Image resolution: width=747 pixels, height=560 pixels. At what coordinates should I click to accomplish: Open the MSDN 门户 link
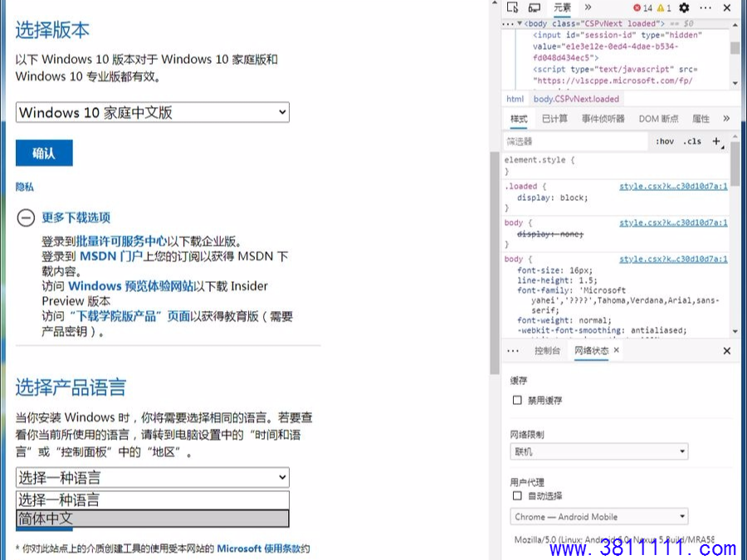111,256
